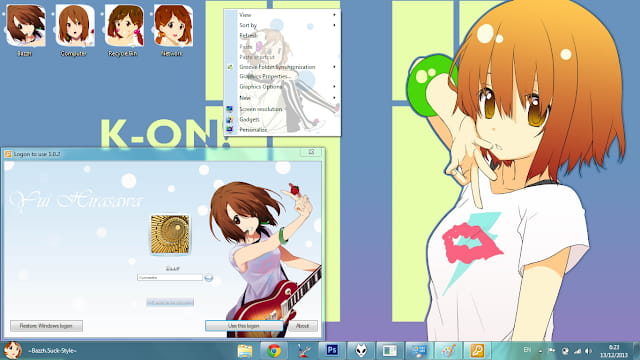Viewport: 640px width, 360px height.
Task: Click the Gadgets menu icon
Action: coord(229,119)
